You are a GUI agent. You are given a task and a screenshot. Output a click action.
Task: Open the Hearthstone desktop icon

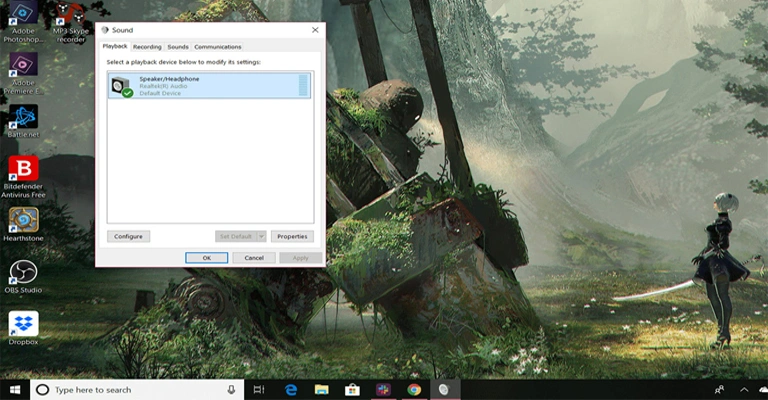coord(22,221)
